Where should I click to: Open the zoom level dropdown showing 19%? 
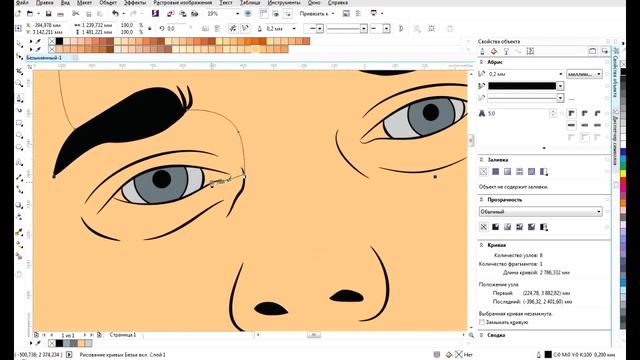(x=237, y=14)
